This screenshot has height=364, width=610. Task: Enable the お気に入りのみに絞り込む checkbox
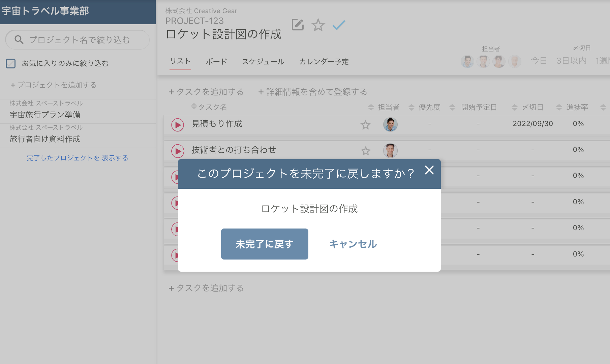pos(11,63)
